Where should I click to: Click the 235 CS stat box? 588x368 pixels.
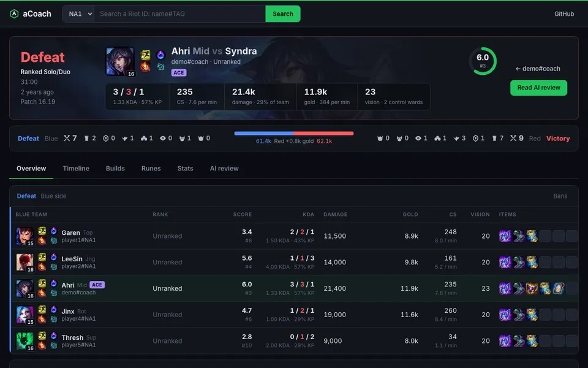197,96
